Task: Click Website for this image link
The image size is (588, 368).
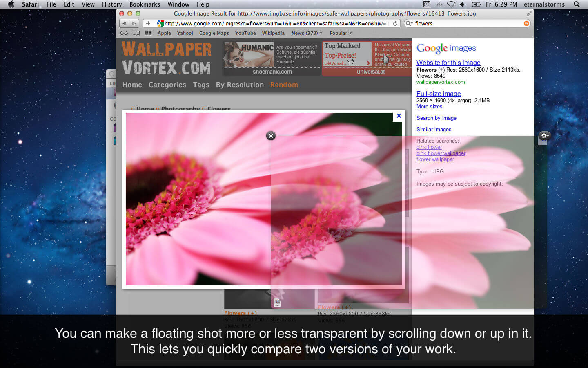Action: 448,63
